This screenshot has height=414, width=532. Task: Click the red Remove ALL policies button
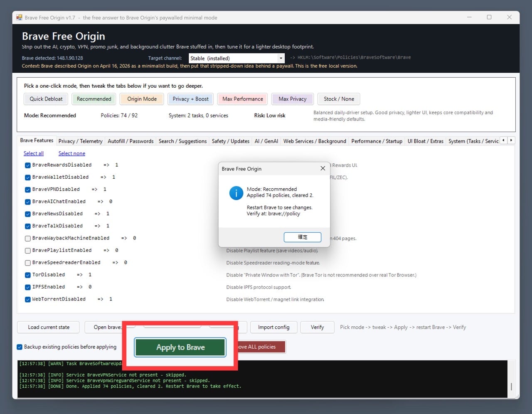click(261, 347)
